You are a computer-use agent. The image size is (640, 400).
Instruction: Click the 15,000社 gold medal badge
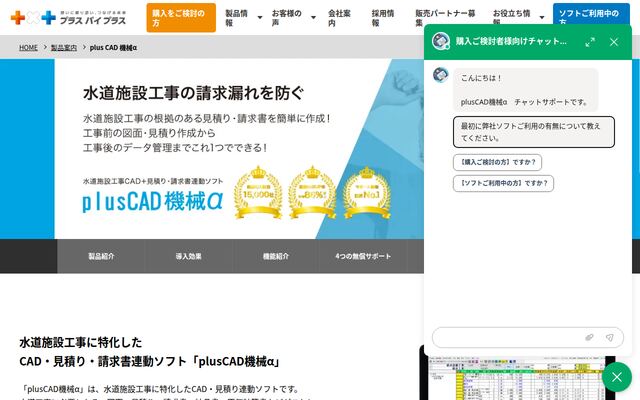(x=258, y=192)
